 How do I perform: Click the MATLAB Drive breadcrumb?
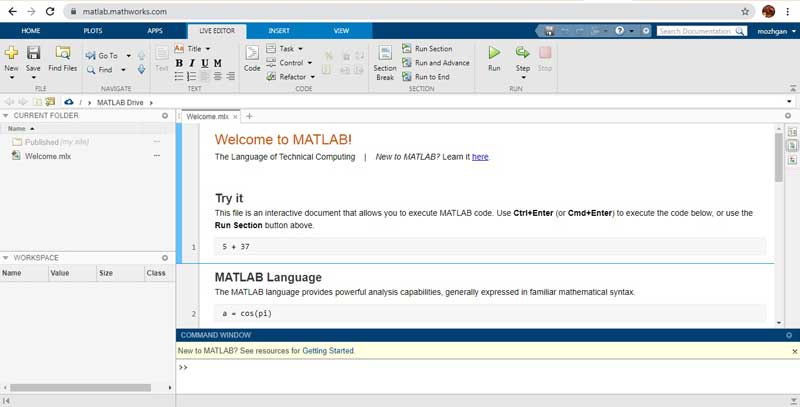(x=120, y=103)
